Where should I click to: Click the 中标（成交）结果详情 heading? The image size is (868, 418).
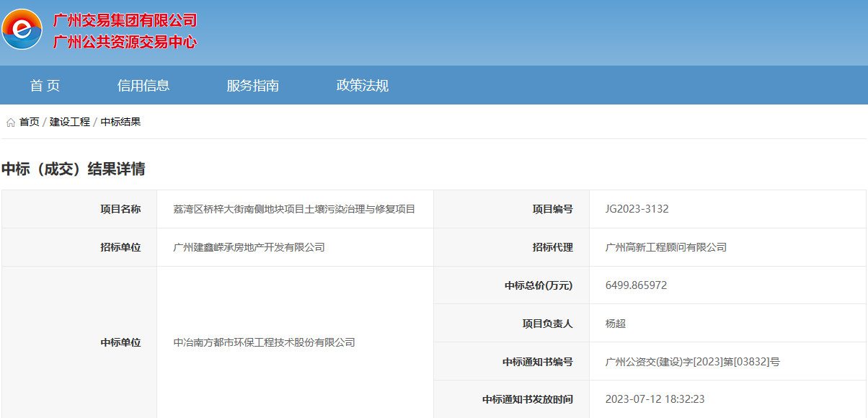[73, 169]
